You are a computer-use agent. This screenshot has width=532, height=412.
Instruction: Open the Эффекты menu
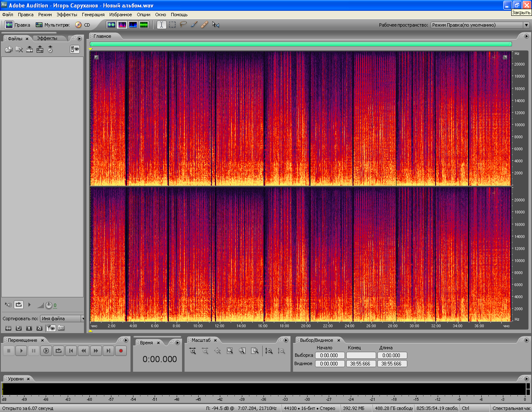point(66,15)
